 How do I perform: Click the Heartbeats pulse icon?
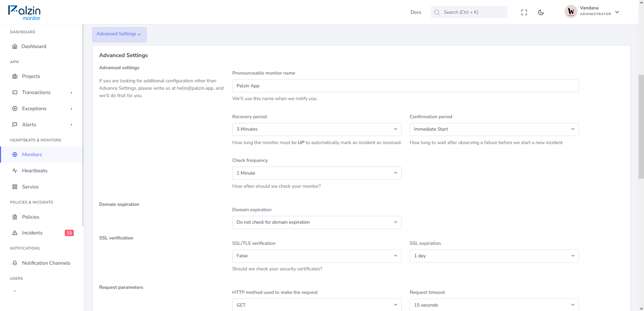15,171
